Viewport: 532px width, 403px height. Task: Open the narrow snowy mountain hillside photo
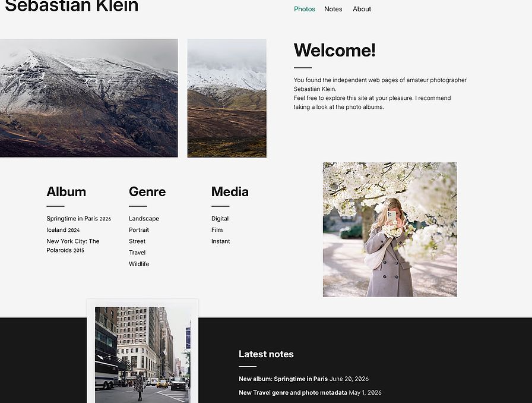click(227, 98)
